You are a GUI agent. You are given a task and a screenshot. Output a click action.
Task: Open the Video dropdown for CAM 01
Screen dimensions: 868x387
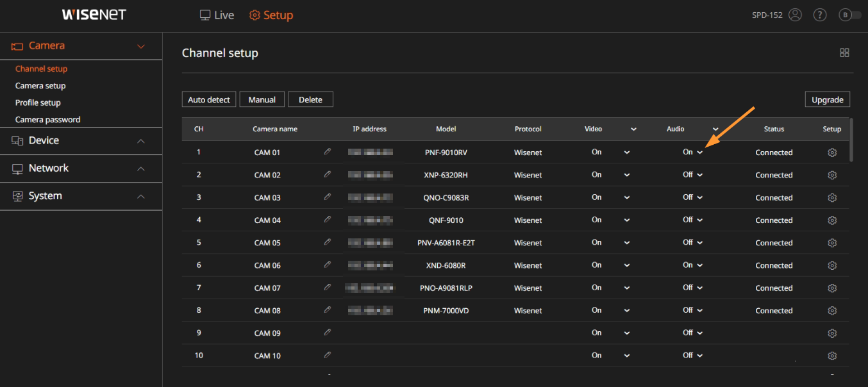[627, 152]
